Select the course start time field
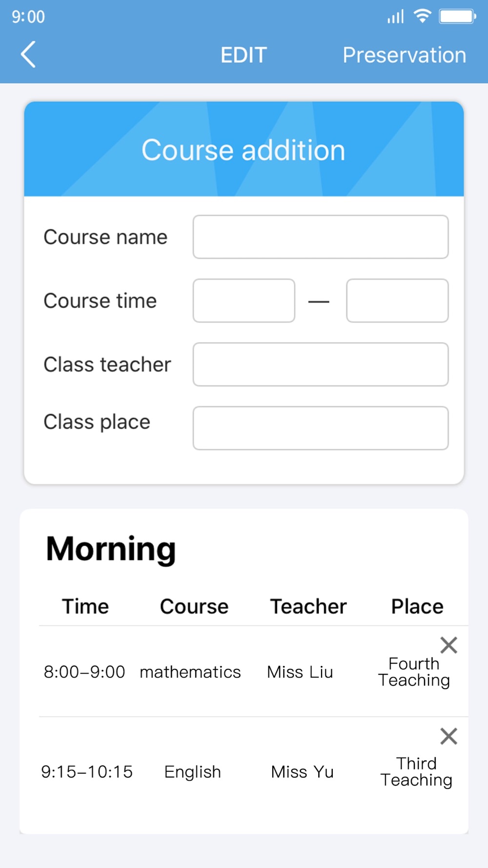 click(x=244, y=301)
